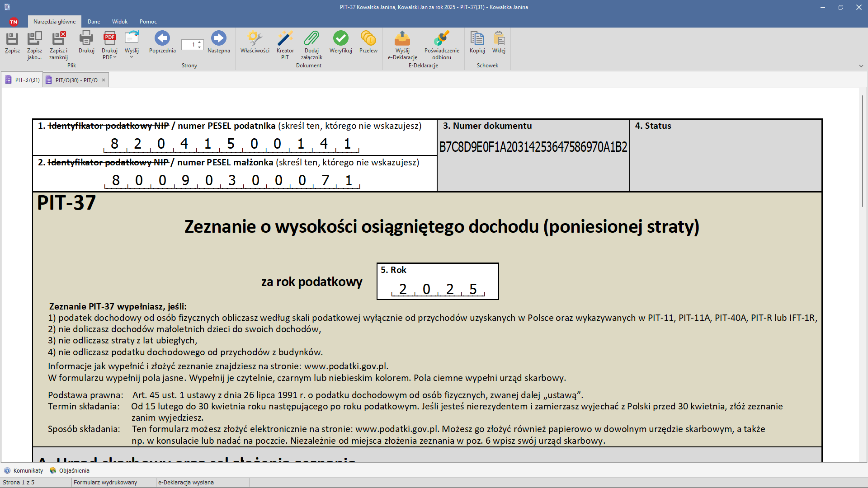The width and height of the screenshot is (868, 488).
Task: Open Przelew transfer tool
Action: (x=368, y=43)
